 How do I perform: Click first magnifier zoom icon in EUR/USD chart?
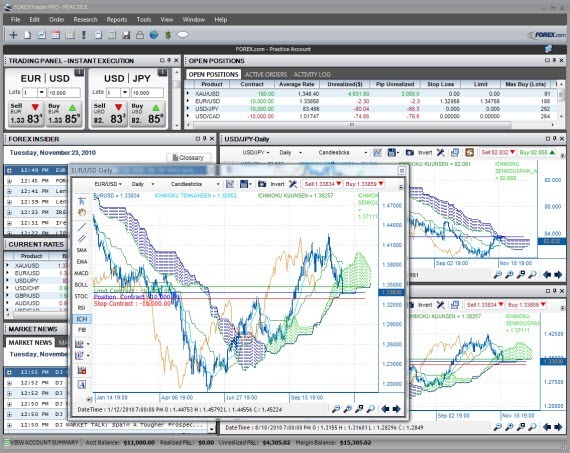click(x=336, y=409)
